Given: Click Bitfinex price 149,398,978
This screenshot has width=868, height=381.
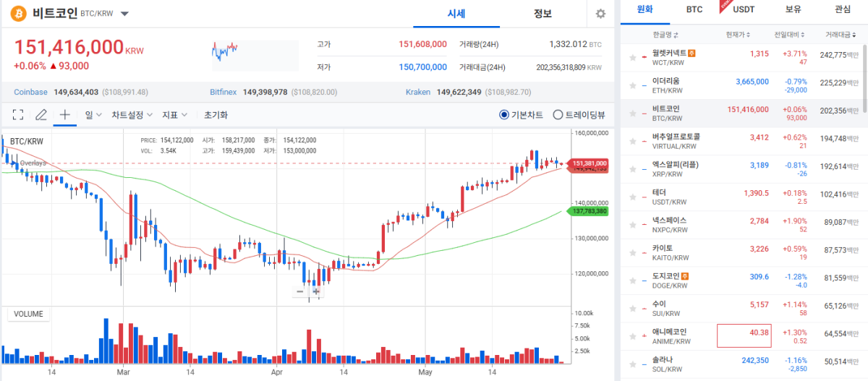Looking at the screenshot, I should (x=265, y=92).
